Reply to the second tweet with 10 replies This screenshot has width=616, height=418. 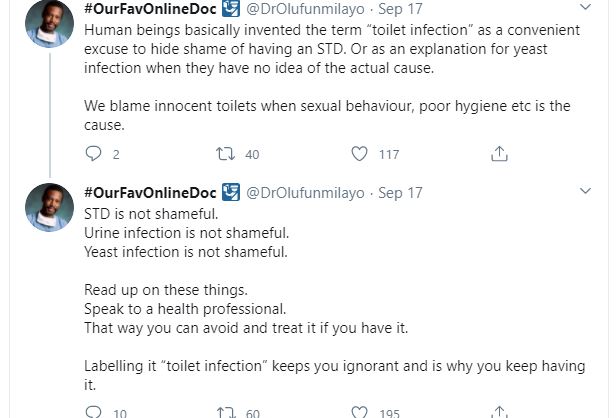[x=94, y=412]
